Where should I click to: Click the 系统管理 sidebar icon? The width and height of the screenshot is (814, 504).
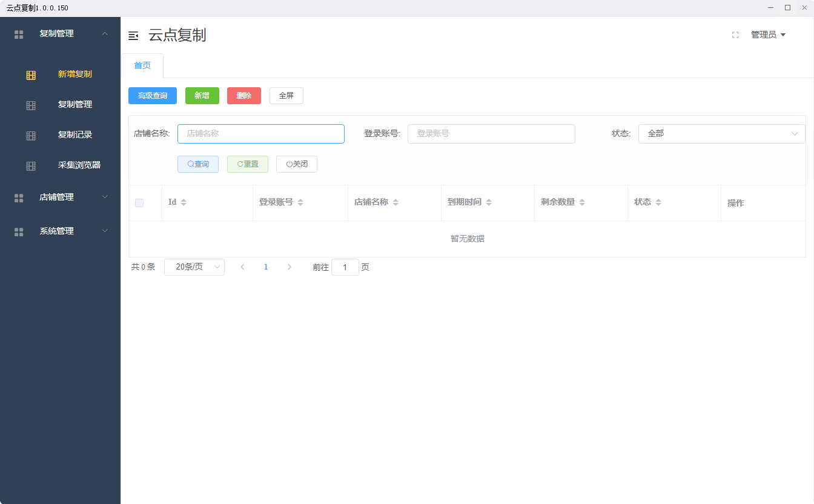click(x=18, y=231)
